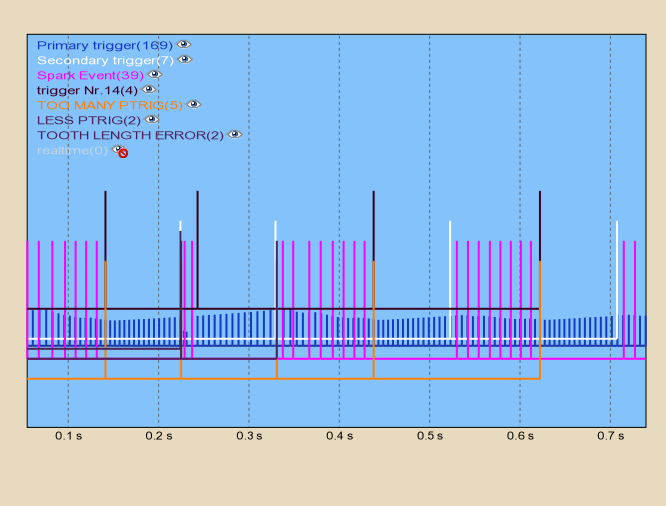Enable the hidden realtime trace eye icon
666x506 pixels.
[x=119, y=150]
